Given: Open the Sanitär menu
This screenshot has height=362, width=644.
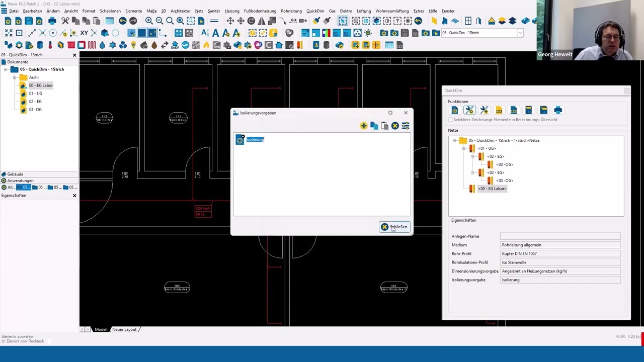Looking at the screenshot, I should pyautogui.click(x=214, y=11).
